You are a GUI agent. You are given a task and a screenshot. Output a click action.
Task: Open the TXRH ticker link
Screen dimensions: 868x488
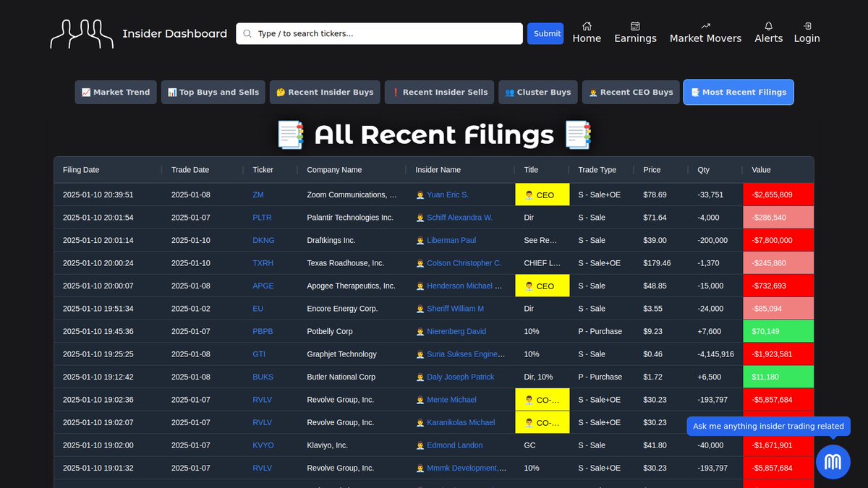(x=263, y=263)
